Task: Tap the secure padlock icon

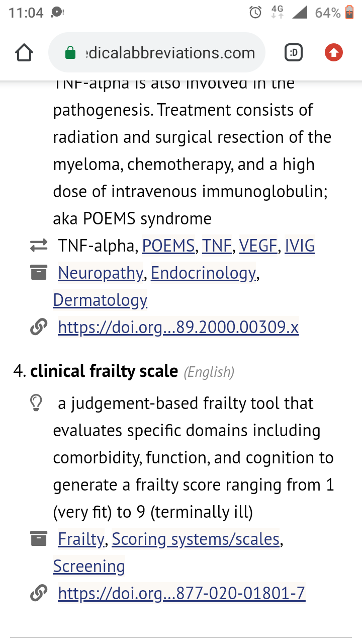Action: [70, 53]
